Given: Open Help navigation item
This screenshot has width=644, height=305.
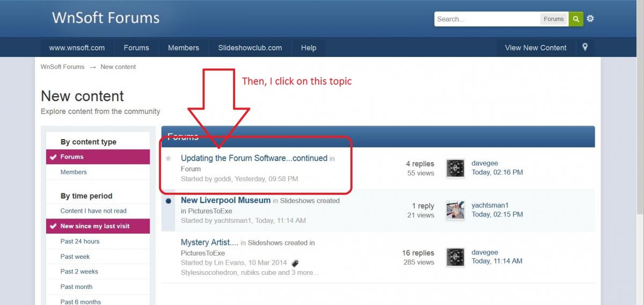Looking at the screenshot, I should (309, 48).
